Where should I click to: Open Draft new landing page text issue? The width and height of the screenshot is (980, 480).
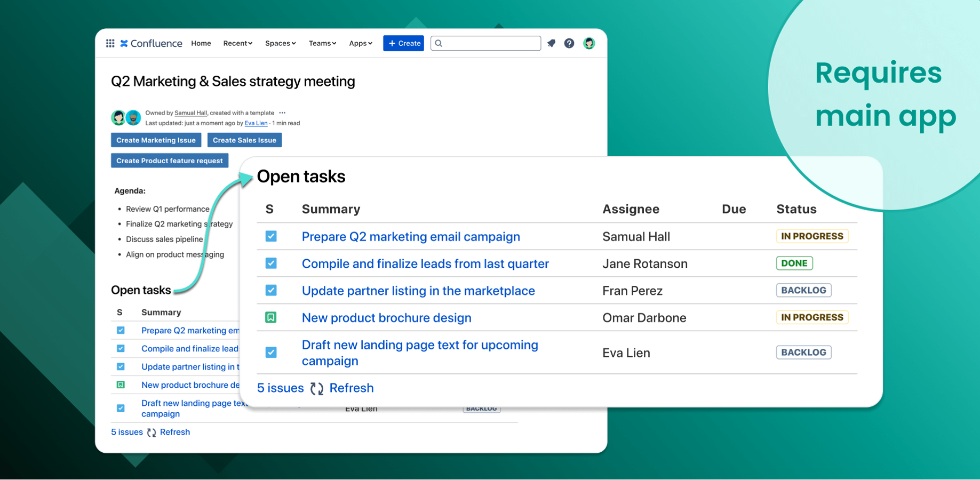click(420, 353)
